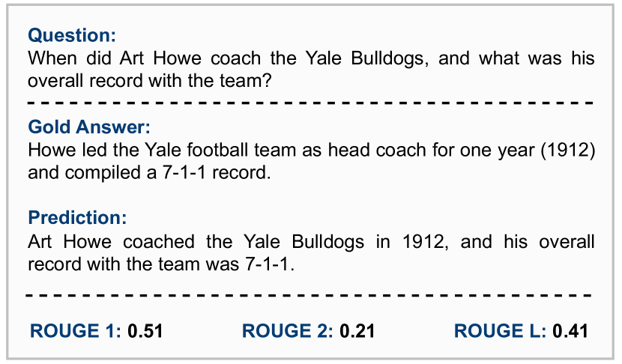622x364 pixels.
Task: Select the ROUGE 1 score 0.51
Action: 145,331
